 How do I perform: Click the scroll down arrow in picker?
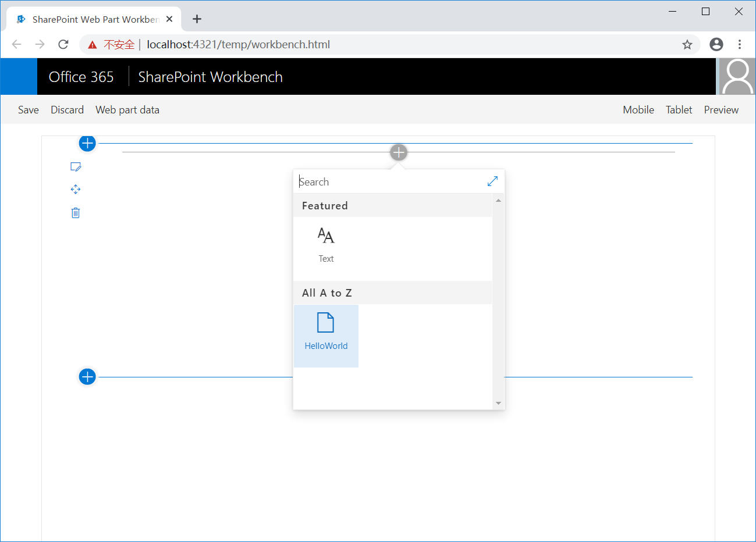click(498, 403)
